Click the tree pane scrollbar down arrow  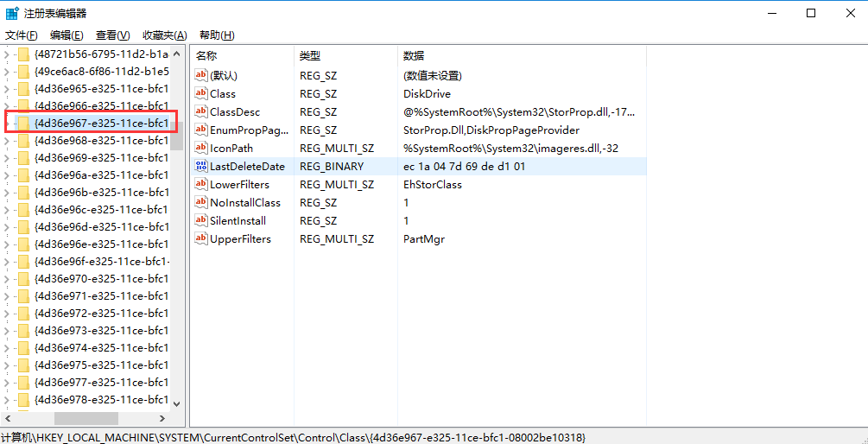coord(177,403)
